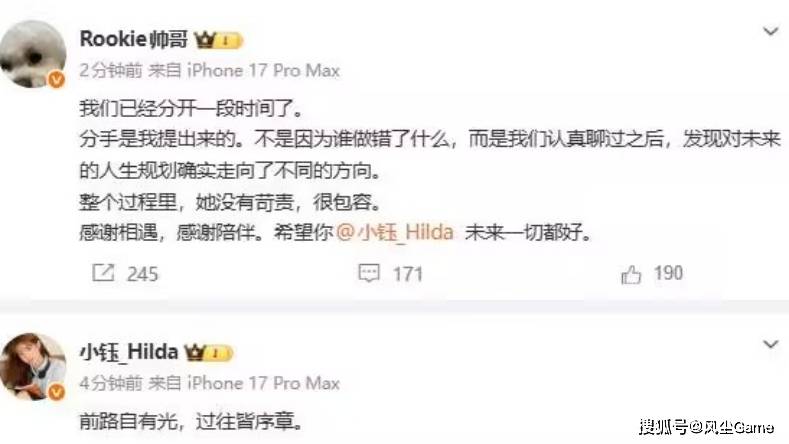
Task: Click iPhone 17 Pro Max source under 小钰_Hilda
Action: (x=264, y=384)
